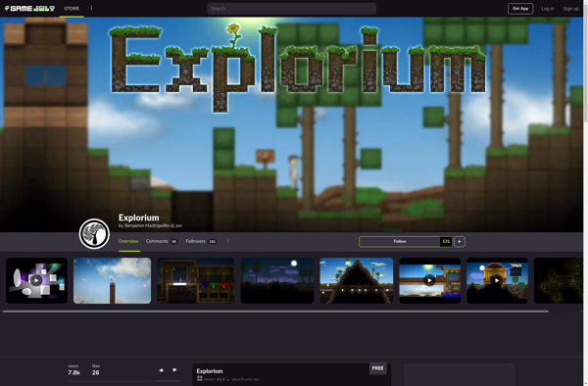
Task: Click the 26 likes stat
Action: (96, 370)
